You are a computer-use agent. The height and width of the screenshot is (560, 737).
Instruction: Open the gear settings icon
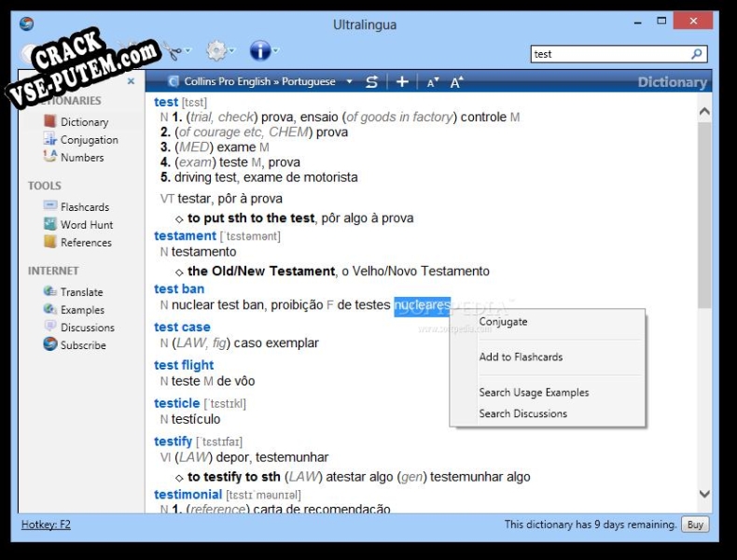[x=216, y=50]
